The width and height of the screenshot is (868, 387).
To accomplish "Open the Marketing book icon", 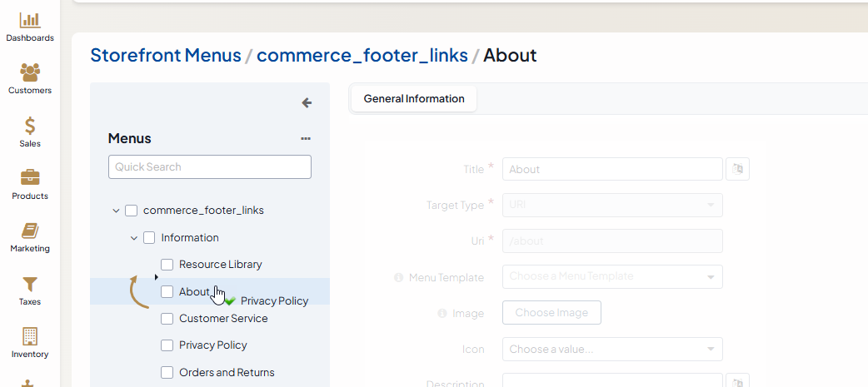I will tap(30, 231).
